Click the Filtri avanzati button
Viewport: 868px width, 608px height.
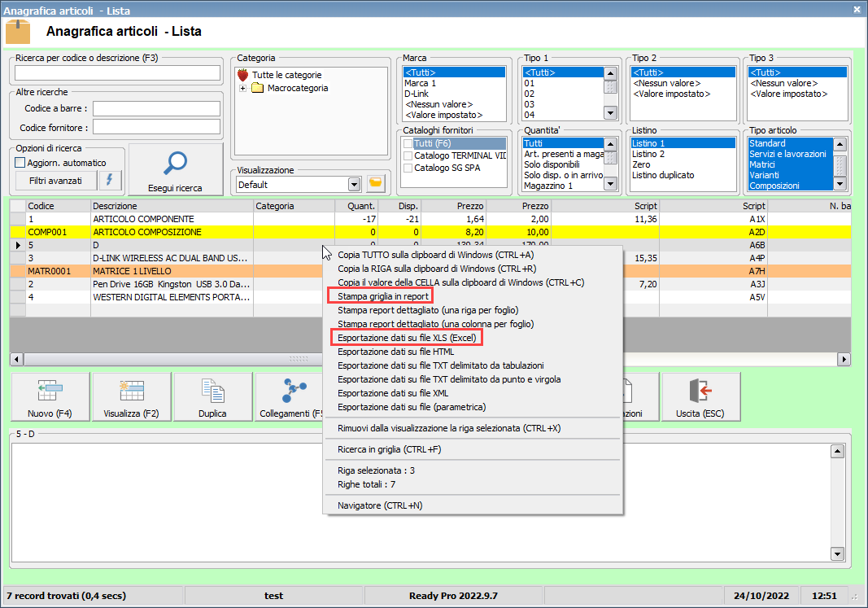tap(55, 180)
